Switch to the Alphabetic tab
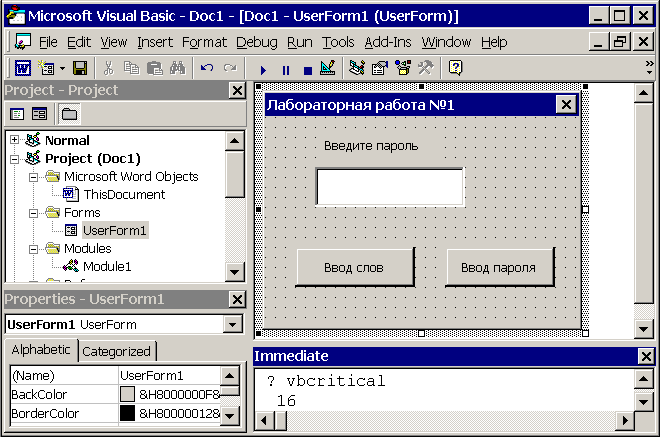The height and width of the screenshot is (437, 660). click(41, 350)
